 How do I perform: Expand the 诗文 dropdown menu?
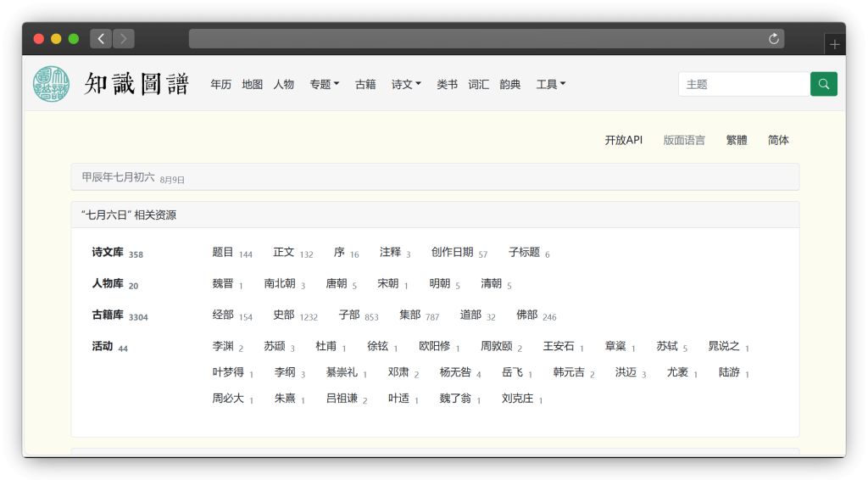click(x=406, y=85)
